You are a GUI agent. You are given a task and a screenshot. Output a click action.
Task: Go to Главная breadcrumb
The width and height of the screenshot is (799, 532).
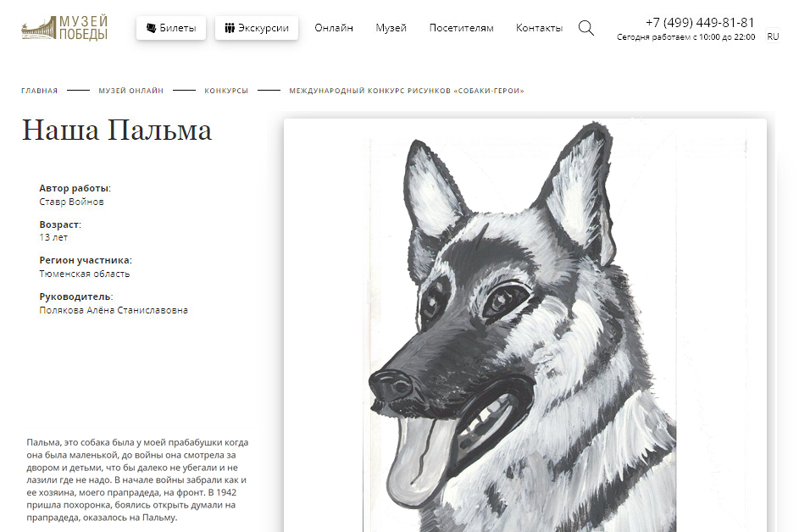coord(39,91)
